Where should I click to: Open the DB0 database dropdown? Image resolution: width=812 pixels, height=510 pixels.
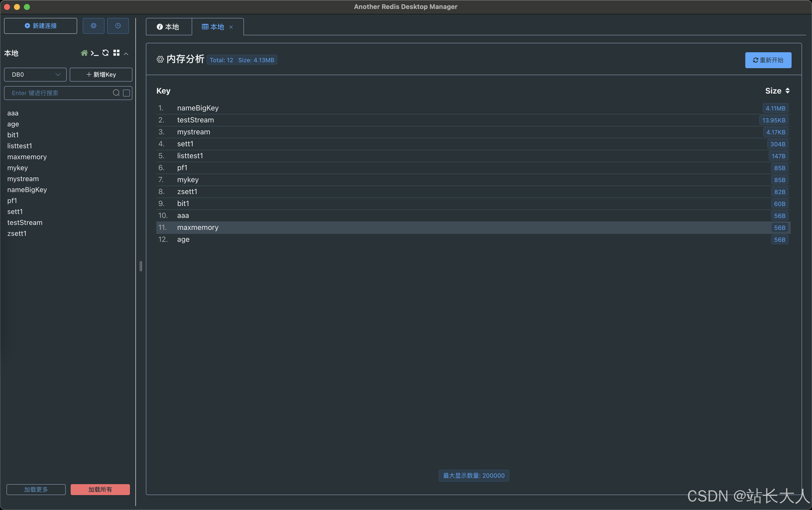tap(35, 74)
